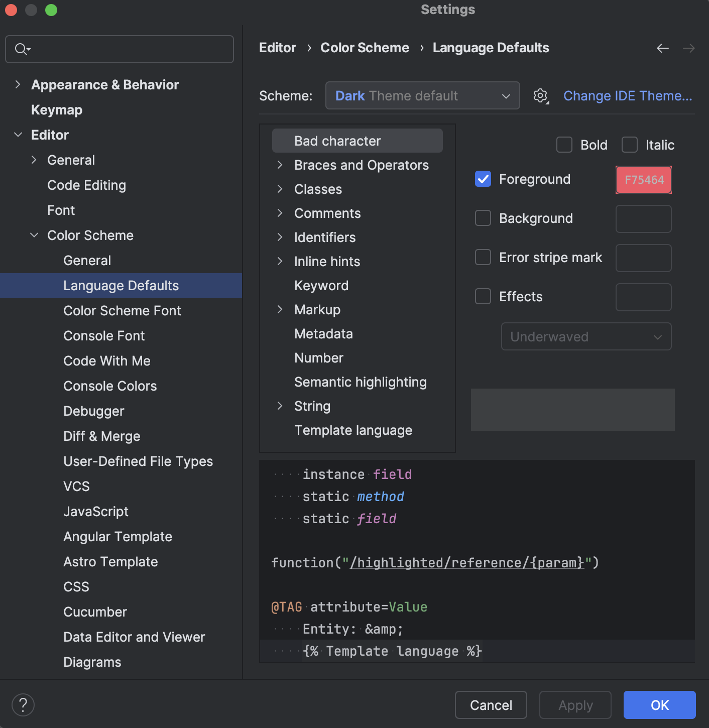Disable the Foreground checkbox
The image size is (709, 728).
[483, 179]
